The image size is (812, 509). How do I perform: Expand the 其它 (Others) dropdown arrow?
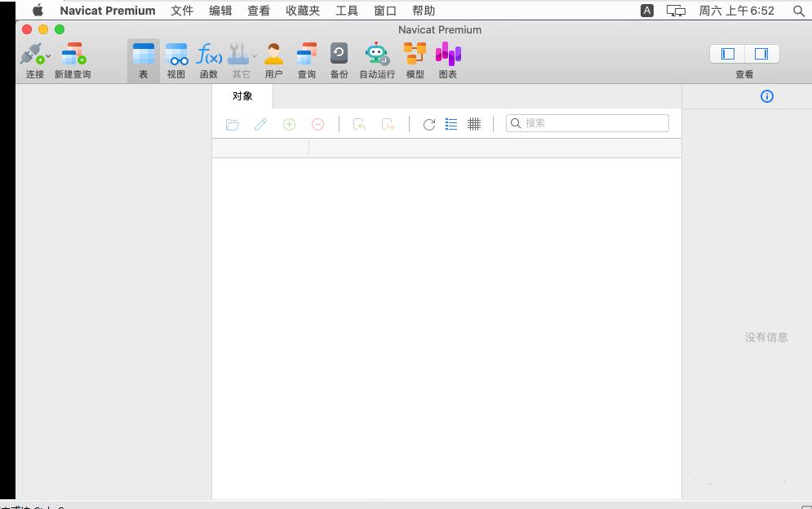pyautogui.click(x=255, y=56)
